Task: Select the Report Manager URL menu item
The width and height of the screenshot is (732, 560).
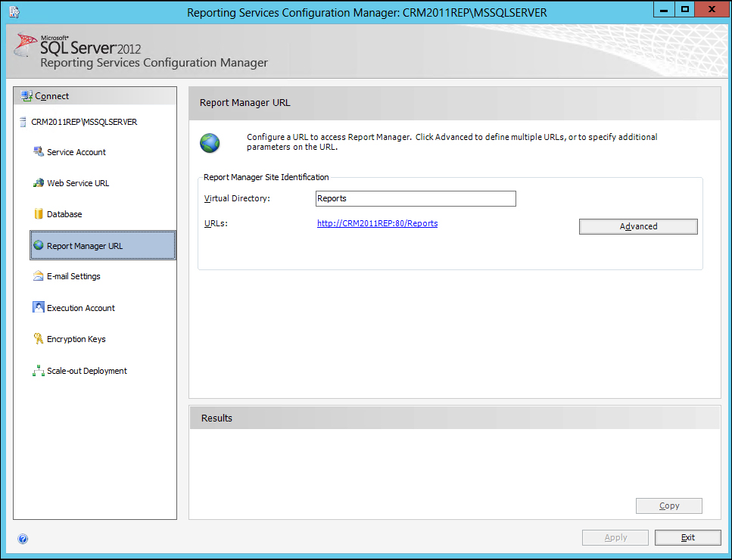Action: tap(103, 245)
